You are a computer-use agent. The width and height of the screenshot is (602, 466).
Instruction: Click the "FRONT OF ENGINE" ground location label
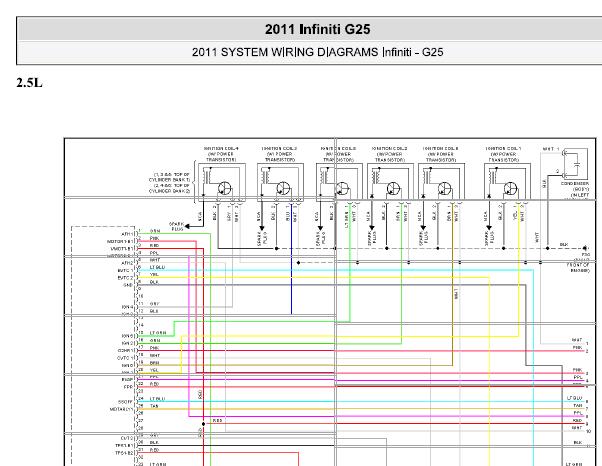[579, 268]
